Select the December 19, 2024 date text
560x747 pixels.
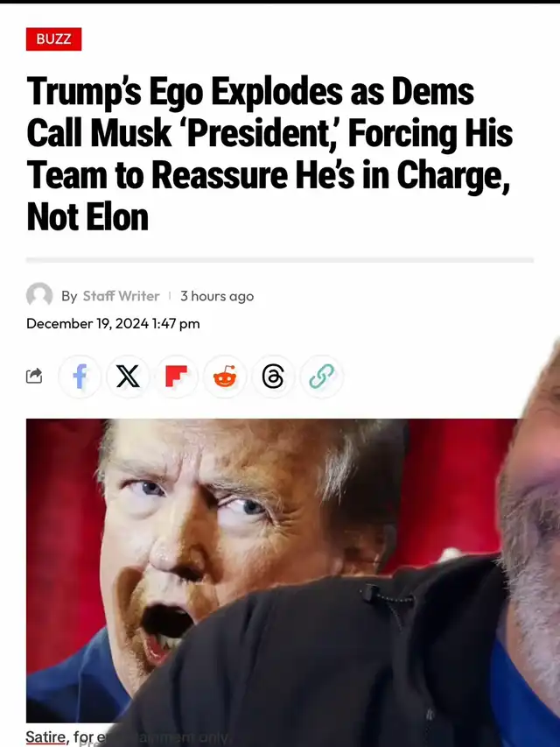pos(87,323)
